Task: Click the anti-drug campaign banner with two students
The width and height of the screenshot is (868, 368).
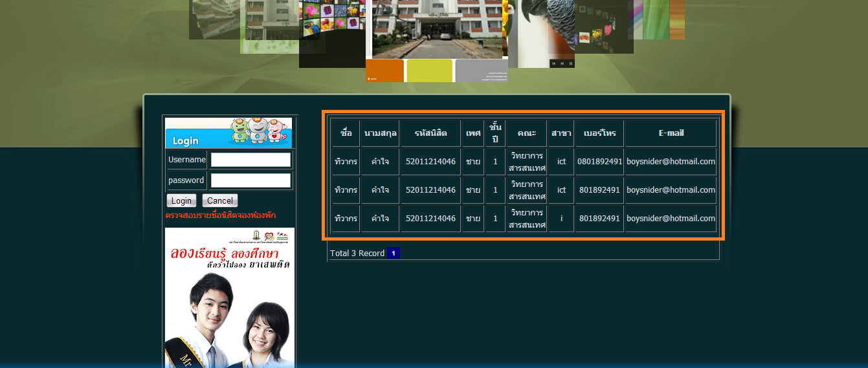Action: (x=230, y=298)
